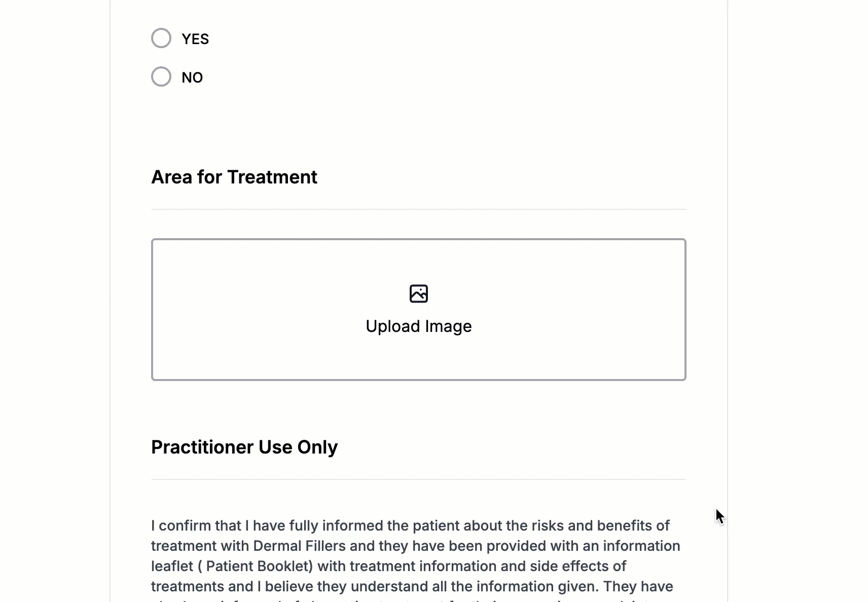Click the picture icon in upload box
Screen dimensions: 868x602
[x=419, y=294]
